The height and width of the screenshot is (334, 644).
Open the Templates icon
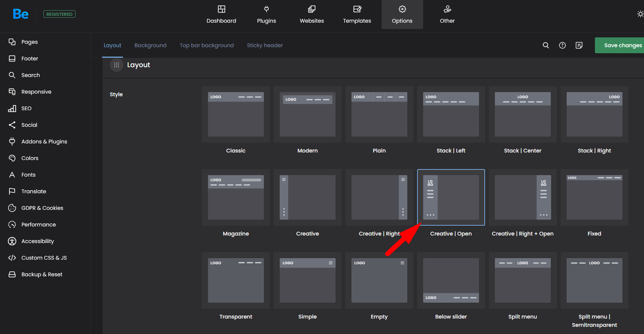coord(357,9)
